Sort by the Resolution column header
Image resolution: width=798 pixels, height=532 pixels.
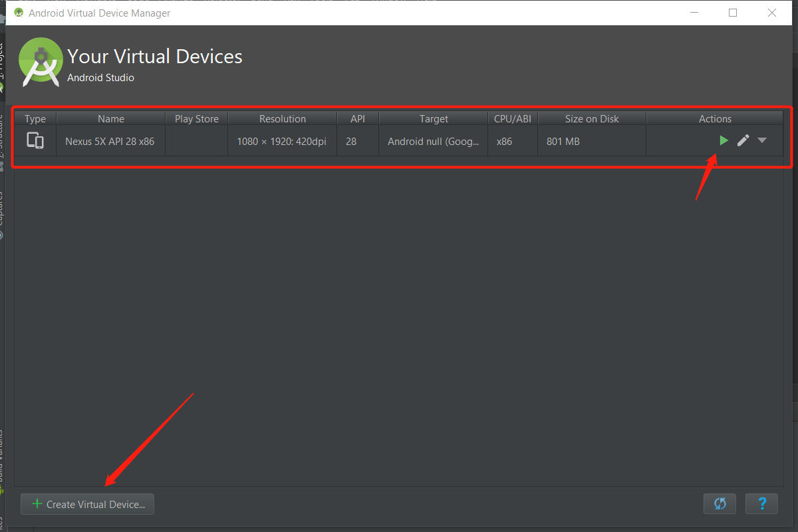click(282, 119)
